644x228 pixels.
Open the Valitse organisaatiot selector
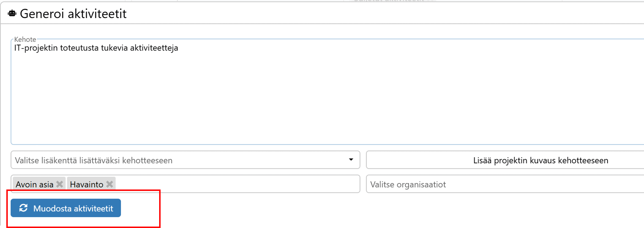point(500,185)
